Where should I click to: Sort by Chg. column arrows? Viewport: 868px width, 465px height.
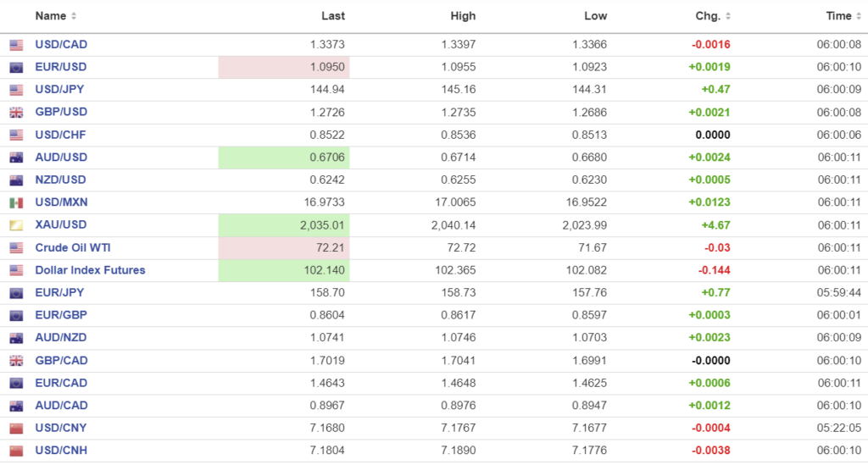coord(728,16)
